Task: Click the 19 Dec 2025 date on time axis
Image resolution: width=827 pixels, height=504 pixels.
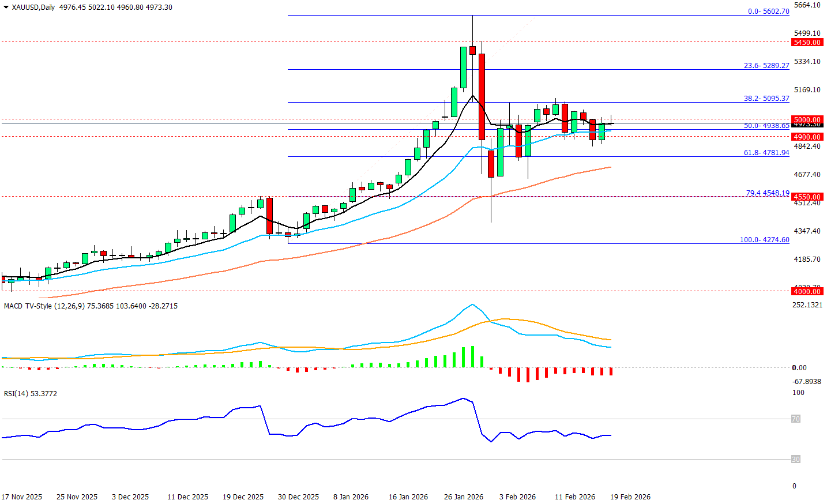Action: click(243, 497)
